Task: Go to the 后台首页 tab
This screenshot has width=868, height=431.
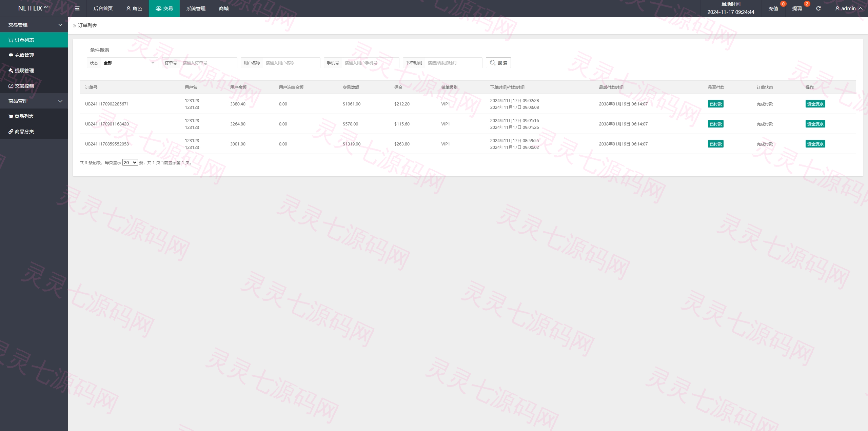Action: tap(103, 8)
